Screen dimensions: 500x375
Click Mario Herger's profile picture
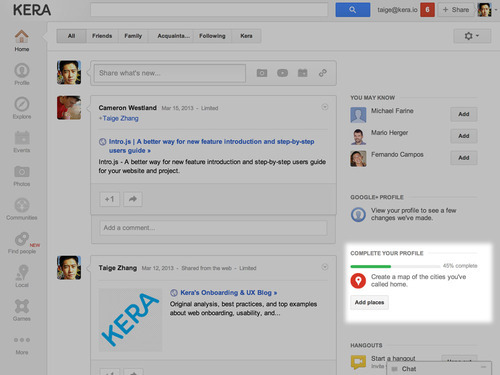358,137
